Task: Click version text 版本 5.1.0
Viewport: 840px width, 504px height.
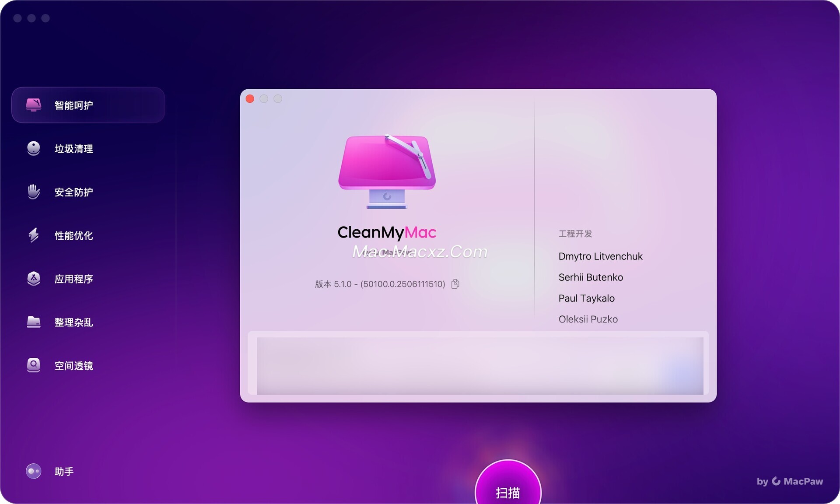Action: pyautogui.click(x=380, y=284)
